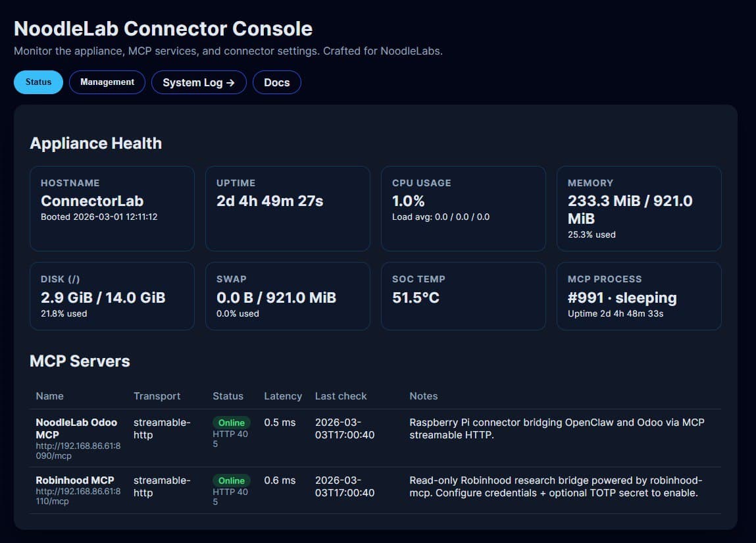Click streamable-http transport in Robinhood MCP row
This screenshot has width=756, height=543.
(162, 486)
